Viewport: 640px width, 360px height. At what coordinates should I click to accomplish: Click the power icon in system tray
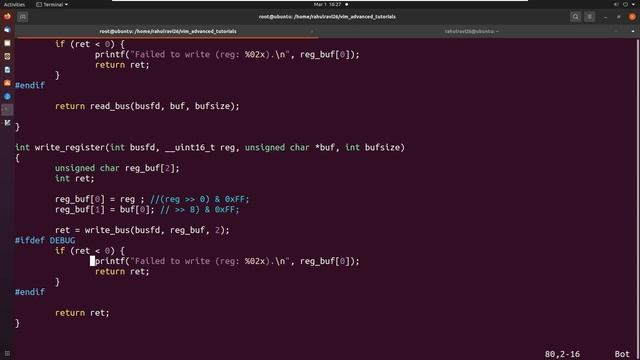(625, 4)
